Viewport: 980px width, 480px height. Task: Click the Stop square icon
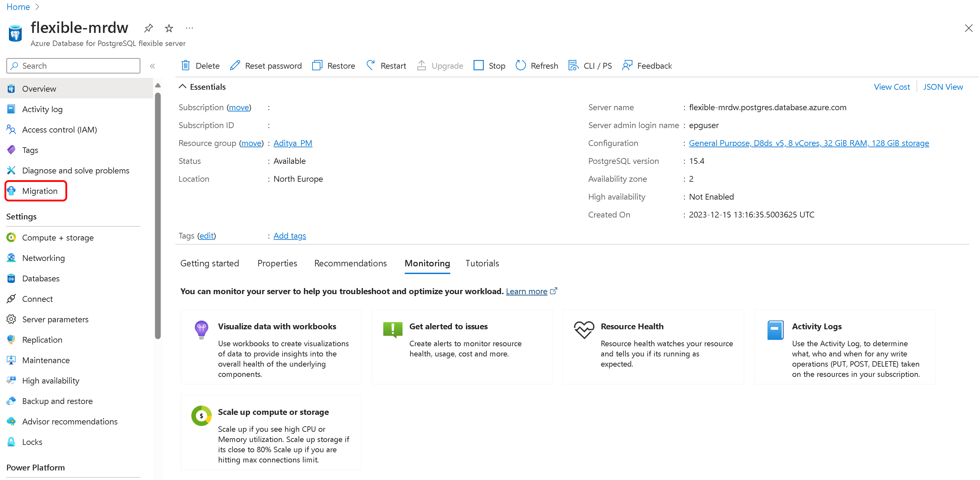coord(479,65)
